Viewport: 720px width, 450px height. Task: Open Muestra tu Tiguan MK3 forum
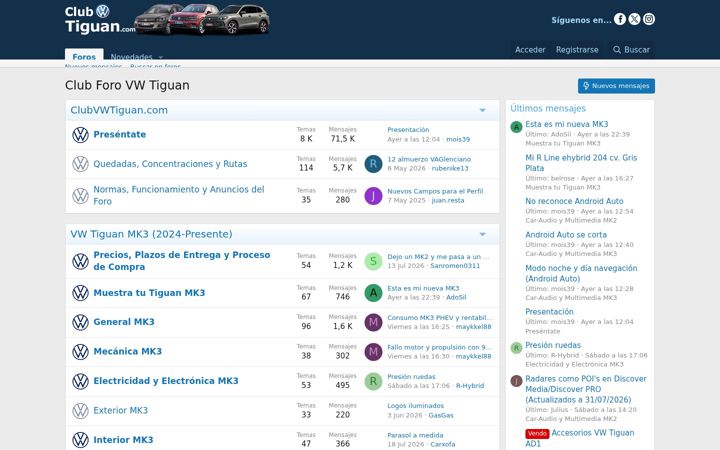[x=149, y=293]
